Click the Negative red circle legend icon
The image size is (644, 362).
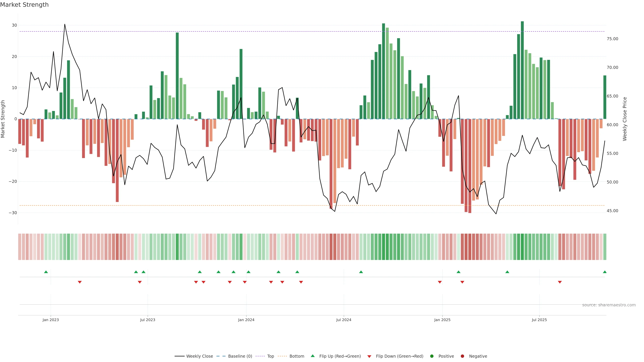[462, 356]
